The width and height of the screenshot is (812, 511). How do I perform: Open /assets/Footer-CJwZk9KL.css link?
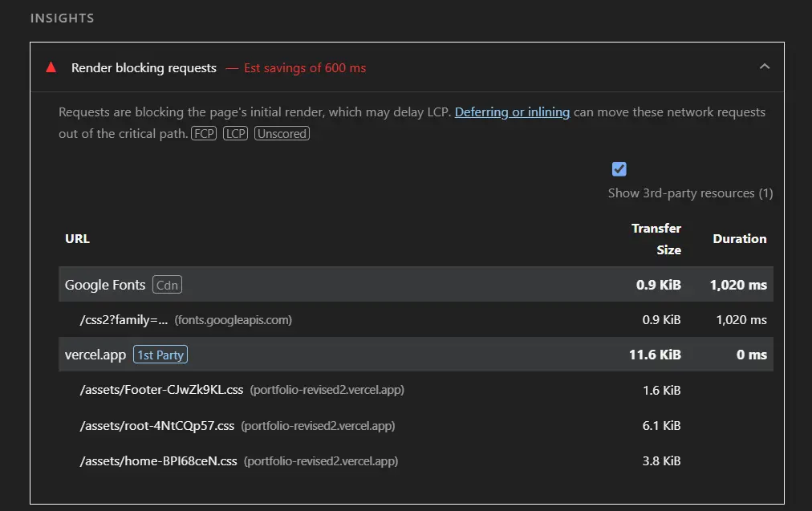[x=161, y=390]
